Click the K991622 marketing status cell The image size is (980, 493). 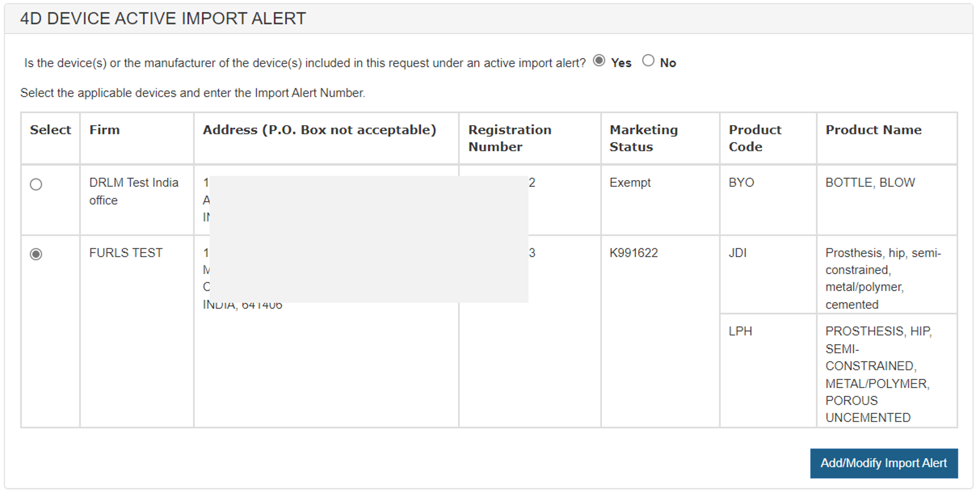pyautogui.click(x=633, y=253)
